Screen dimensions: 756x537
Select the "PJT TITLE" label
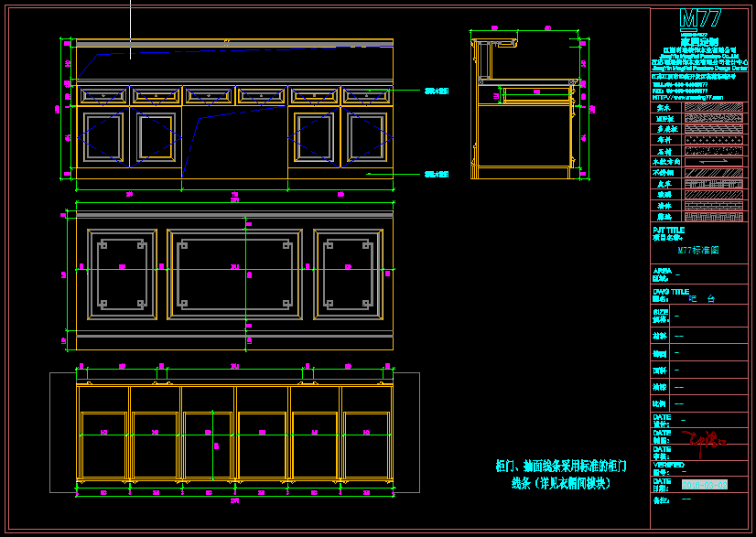point(668,230)
